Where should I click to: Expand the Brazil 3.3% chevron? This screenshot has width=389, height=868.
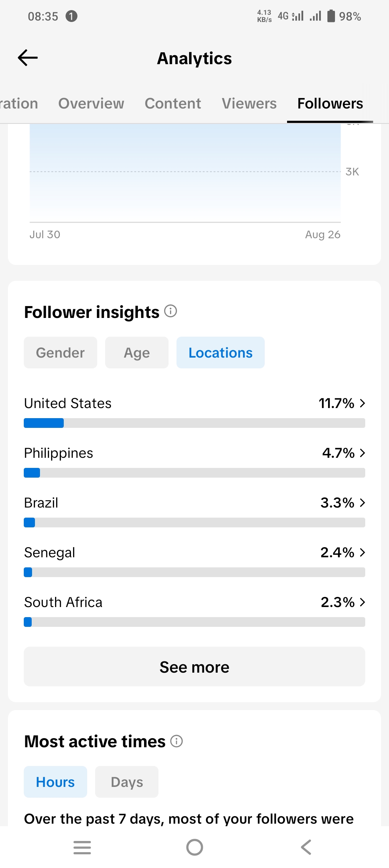point(362,502)
